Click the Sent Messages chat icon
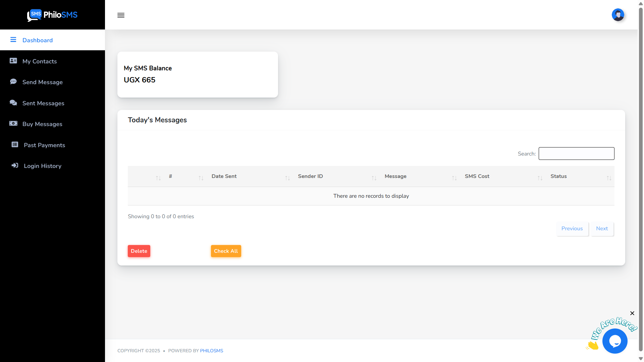Image resolution: width=644 pixels, height=362 pixels. (x=13, y=103)
